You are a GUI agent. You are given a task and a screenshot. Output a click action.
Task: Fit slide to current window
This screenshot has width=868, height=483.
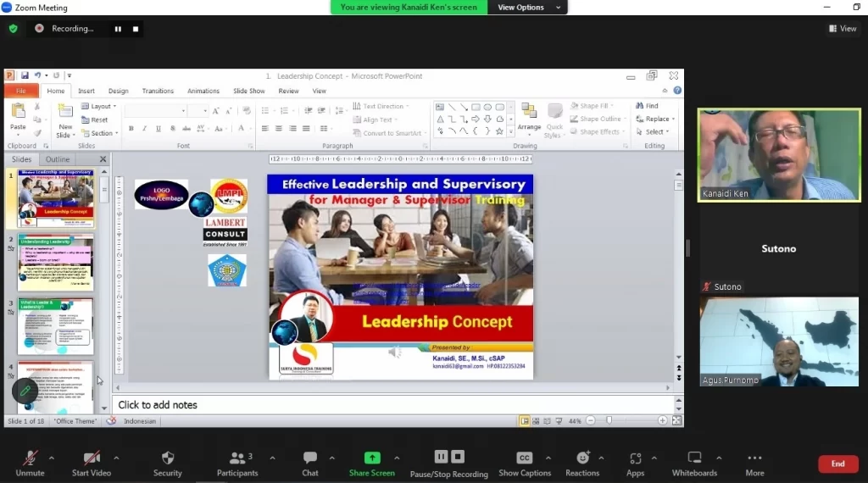(x=676, y=421)
